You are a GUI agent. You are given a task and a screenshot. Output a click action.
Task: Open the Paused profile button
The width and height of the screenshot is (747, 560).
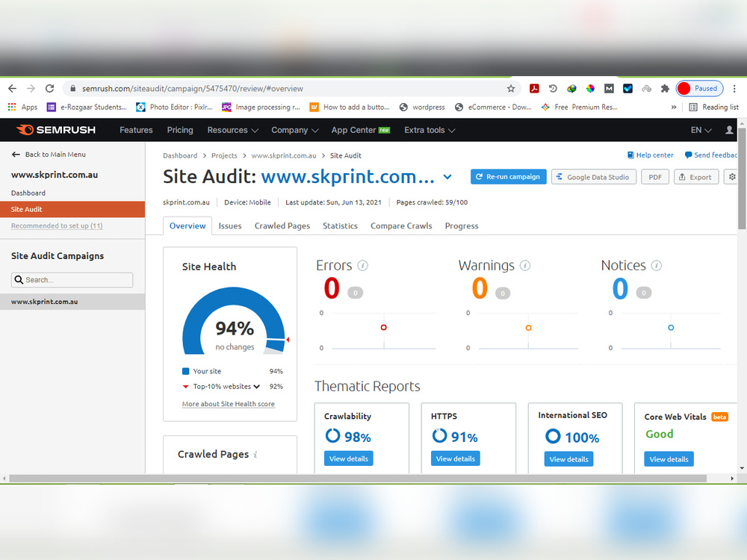click(699, 89)
